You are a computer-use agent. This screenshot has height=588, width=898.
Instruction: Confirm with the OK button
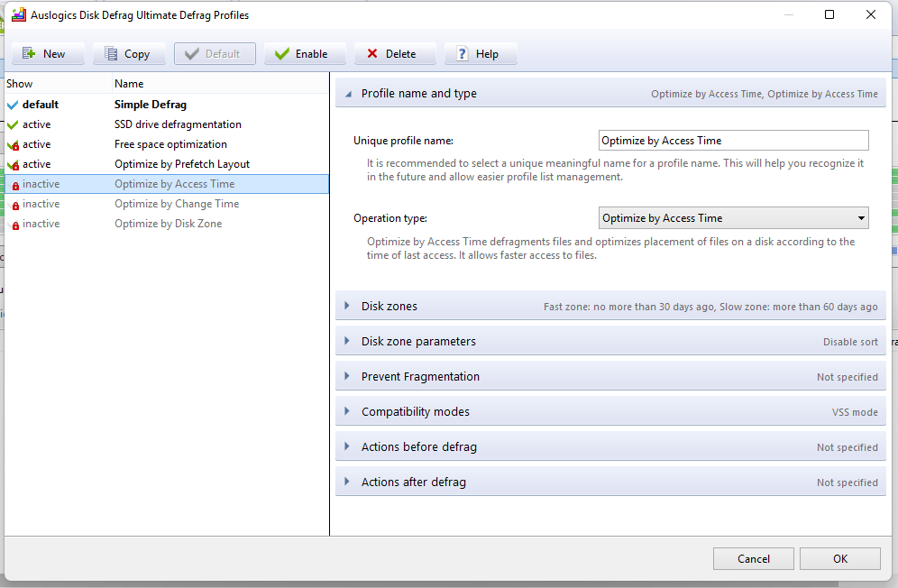point(840,559)
